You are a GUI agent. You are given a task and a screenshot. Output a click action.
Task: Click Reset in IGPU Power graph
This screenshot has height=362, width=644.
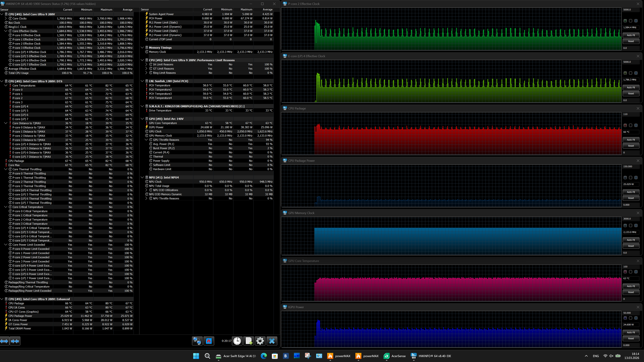coord(631,338)
